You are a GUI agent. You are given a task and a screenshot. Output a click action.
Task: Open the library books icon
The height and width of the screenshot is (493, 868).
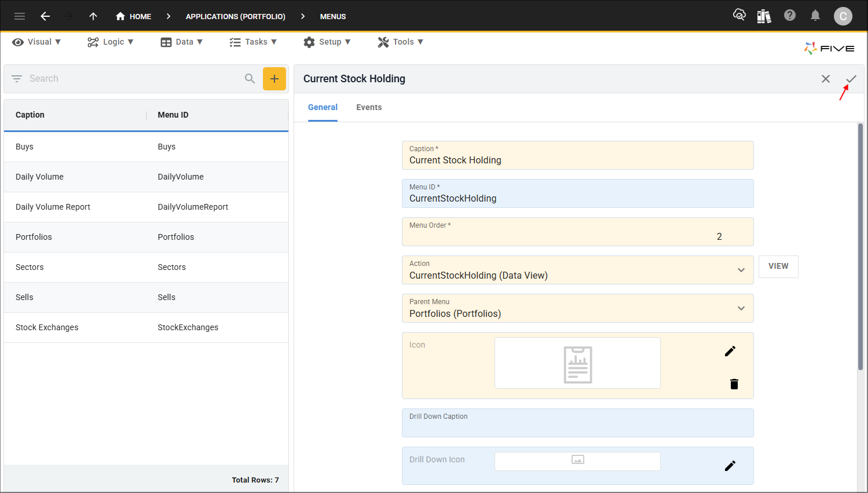point(764,16)
